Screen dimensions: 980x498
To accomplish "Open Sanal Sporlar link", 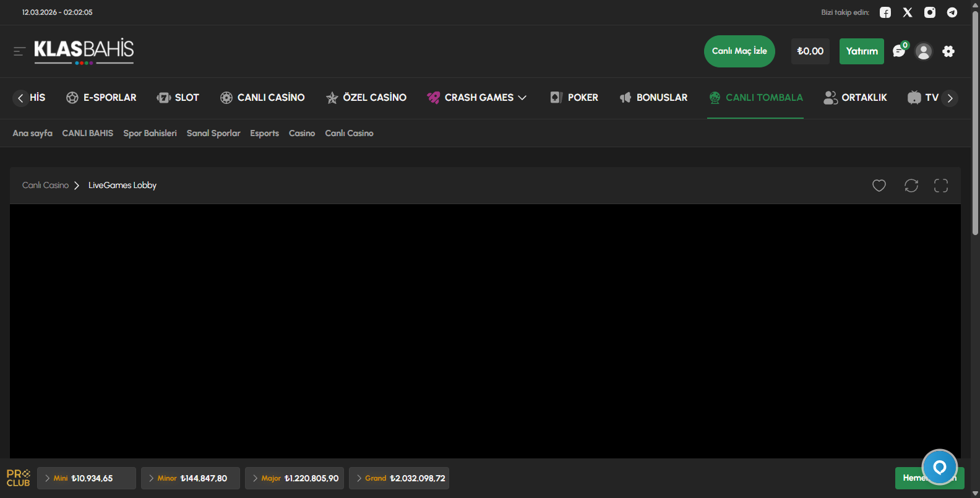I will [x=213, y=133].
